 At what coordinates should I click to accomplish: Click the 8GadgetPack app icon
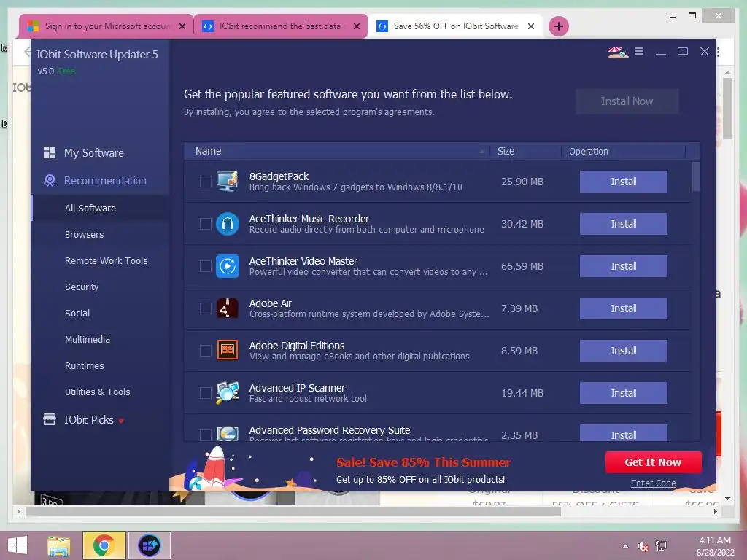(x=228, y=182)
